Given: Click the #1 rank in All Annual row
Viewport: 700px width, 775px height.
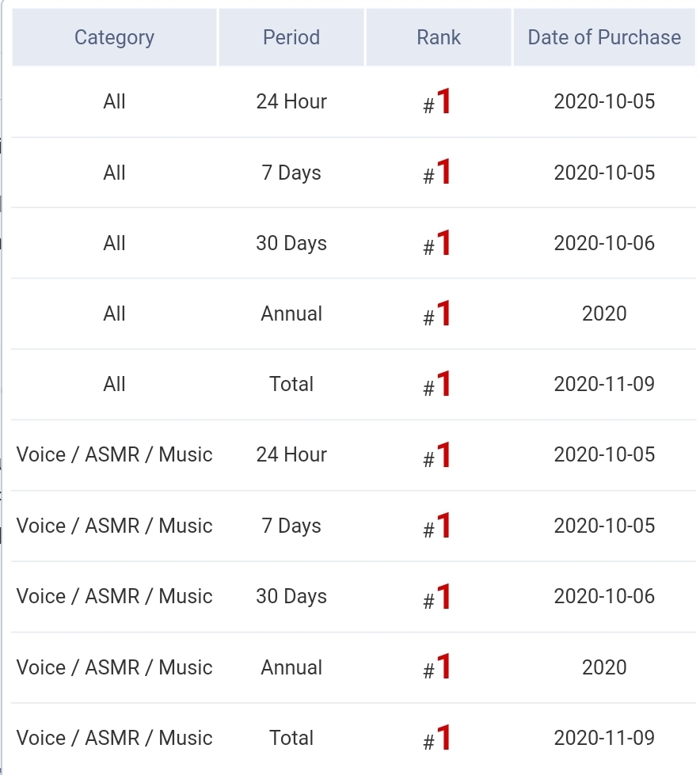Looking at the screenshot, I should tap(438, 314).
